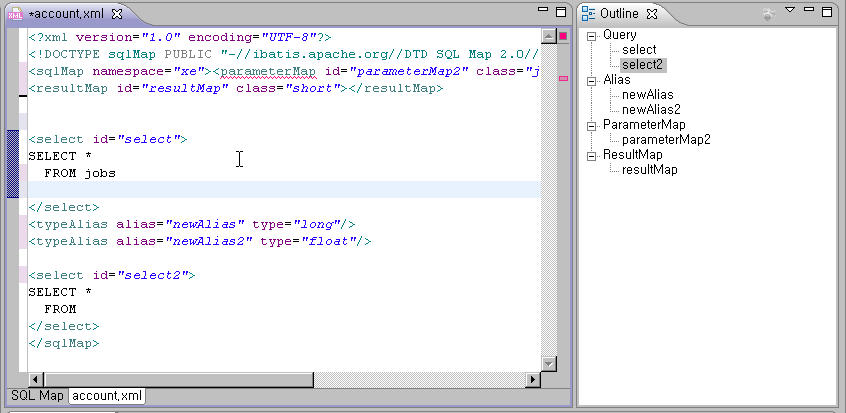This screenshot has width=846, height=413.
Task: Click the greyed Outline toolbar icon
Action: (x=768, y=14)
